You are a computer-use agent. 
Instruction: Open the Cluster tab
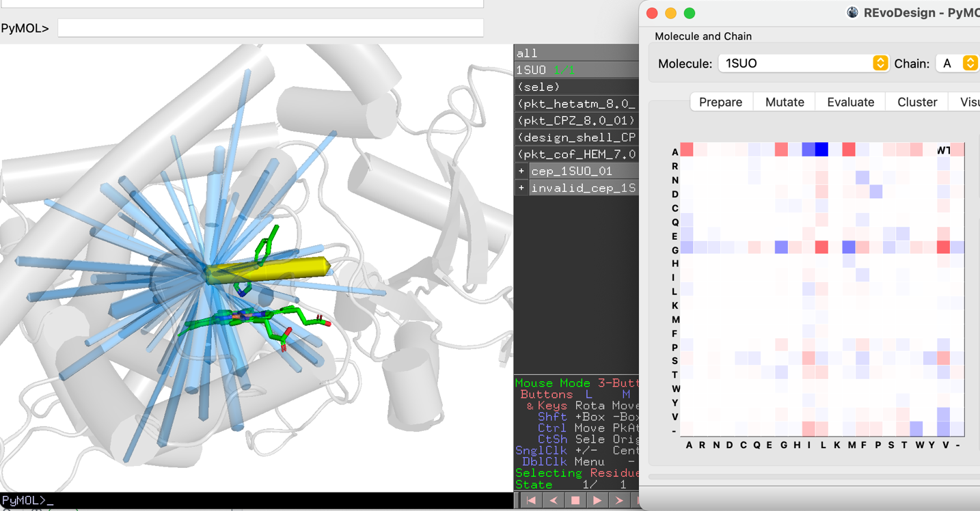pos(917,102)
